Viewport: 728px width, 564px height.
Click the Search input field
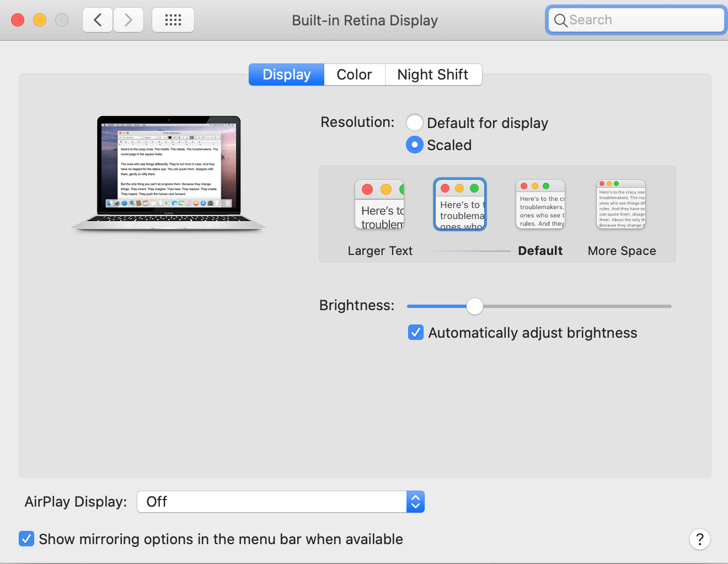click(x=636, y=20)
